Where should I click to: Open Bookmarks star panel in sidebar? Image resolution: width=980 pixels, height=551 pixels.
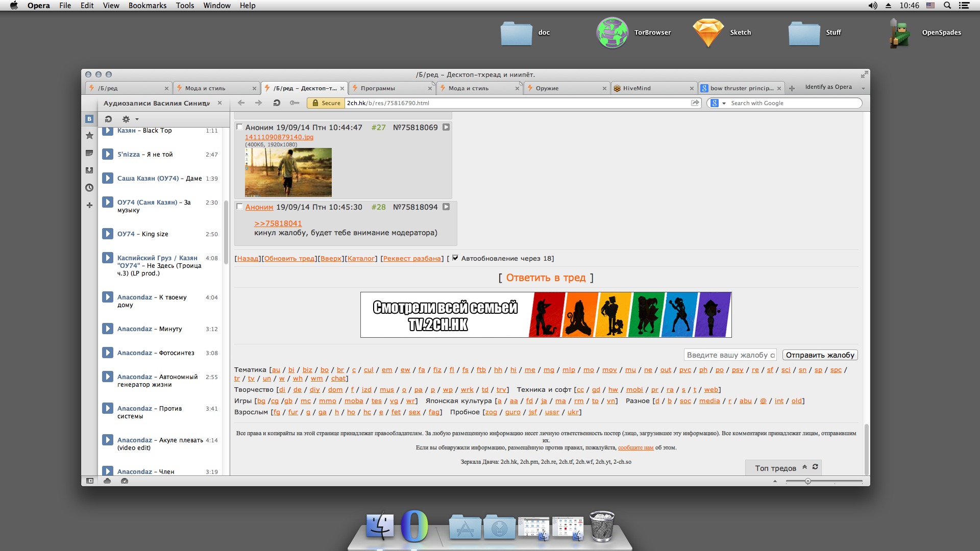tap(89, 136)
